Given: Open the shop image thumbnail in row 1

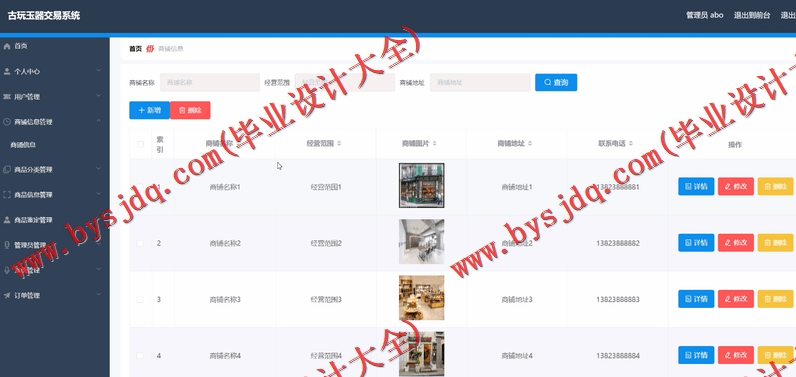Looking at the screenshot, I should pos(421,186).
